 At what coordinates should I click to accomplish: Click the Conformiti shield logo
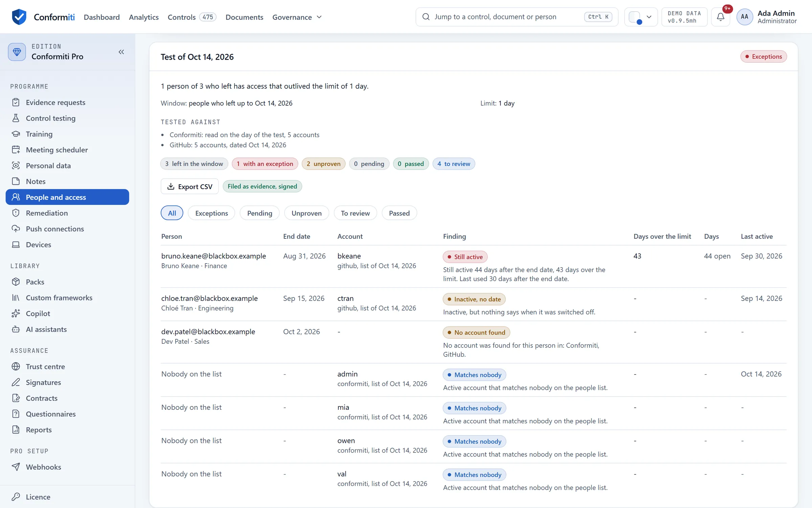(19, 17)
